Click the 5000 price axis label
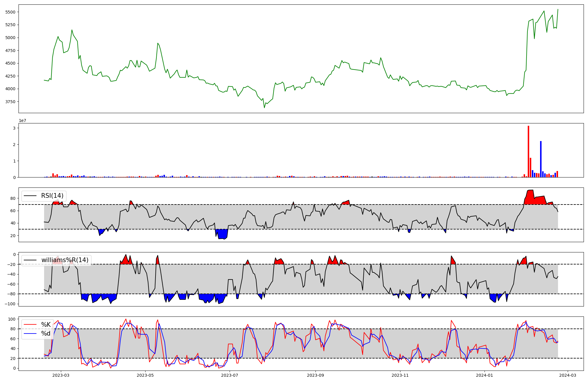 coord(10,38)
